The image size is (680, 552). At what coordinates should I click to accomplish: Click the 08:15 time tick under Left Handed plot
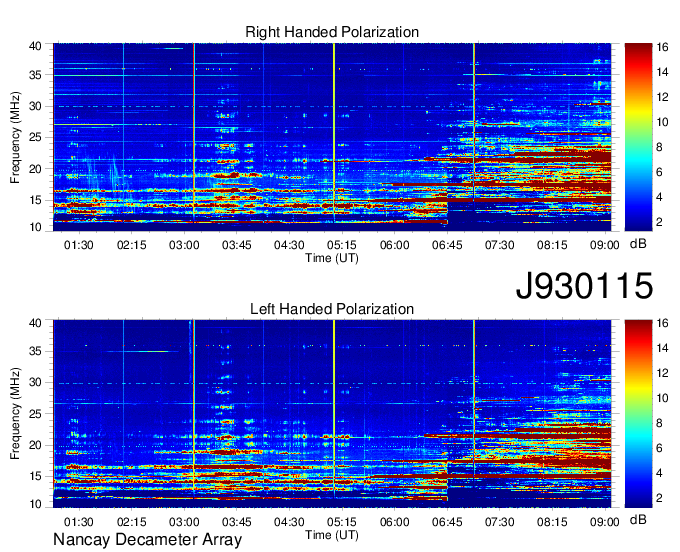[552, 522]
